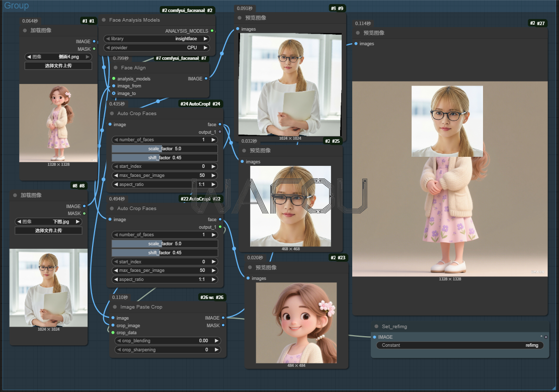Click the Group title label
The width and height of the screenshot is (559, 392).
coord(17,6)
